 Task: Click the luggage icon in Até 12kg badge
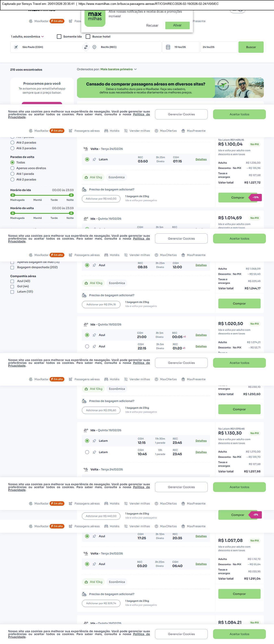(x=86, y=177)
